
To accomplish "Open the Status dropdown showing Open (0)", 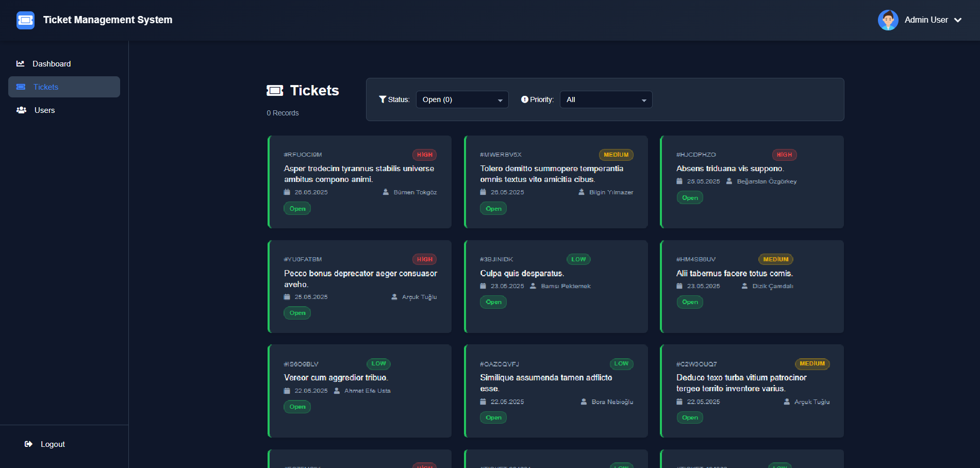I will click(461, 99).
